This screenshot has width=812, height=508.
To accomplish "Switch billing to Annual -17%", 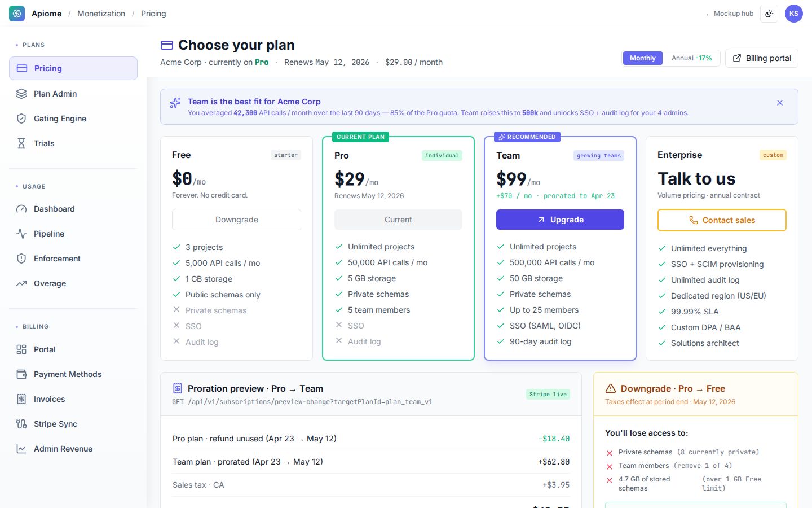I will pos(692,58).
